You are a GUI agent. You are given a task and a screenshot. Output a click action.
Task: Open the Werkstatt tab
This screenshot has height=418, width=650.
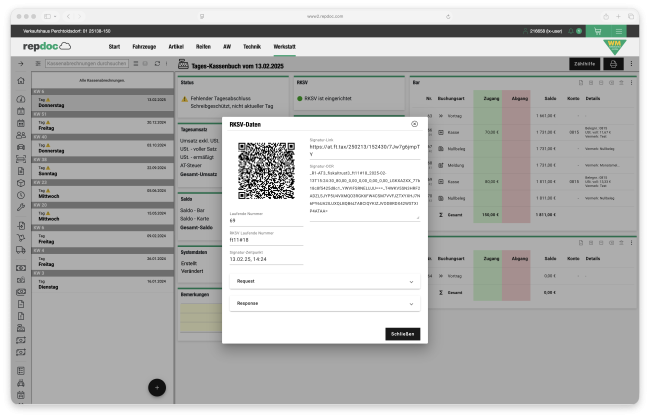(284, 47)
